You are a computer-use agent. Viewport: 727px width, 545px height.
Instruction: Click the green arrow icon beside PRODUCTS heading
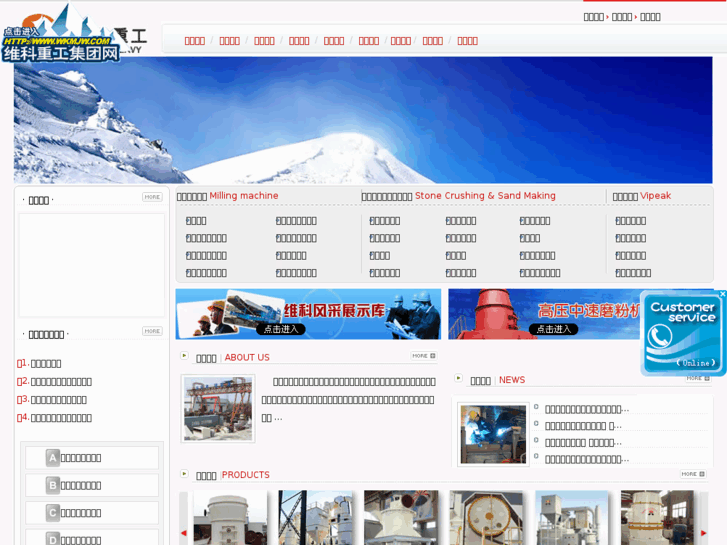pyautogui.click(x=184, y=474)
